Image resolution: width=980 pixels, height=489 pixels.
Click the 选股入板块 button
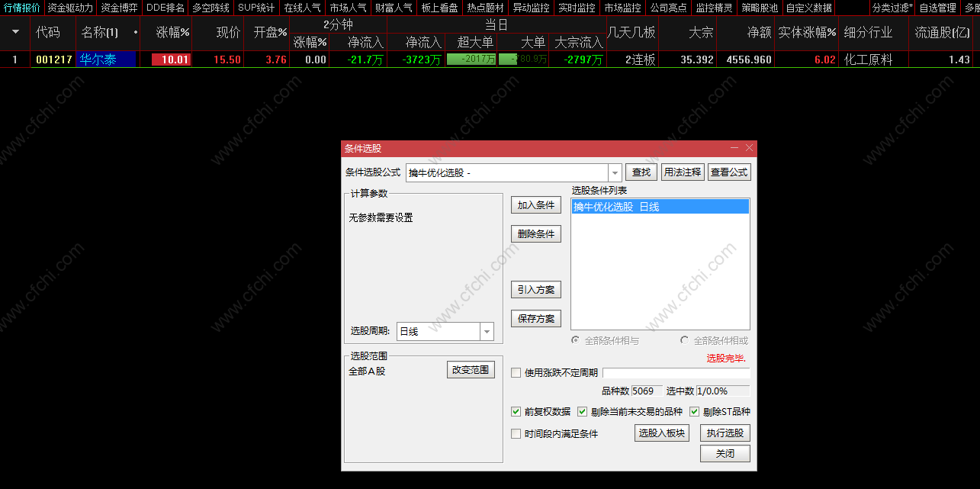[x=662, y=433]
